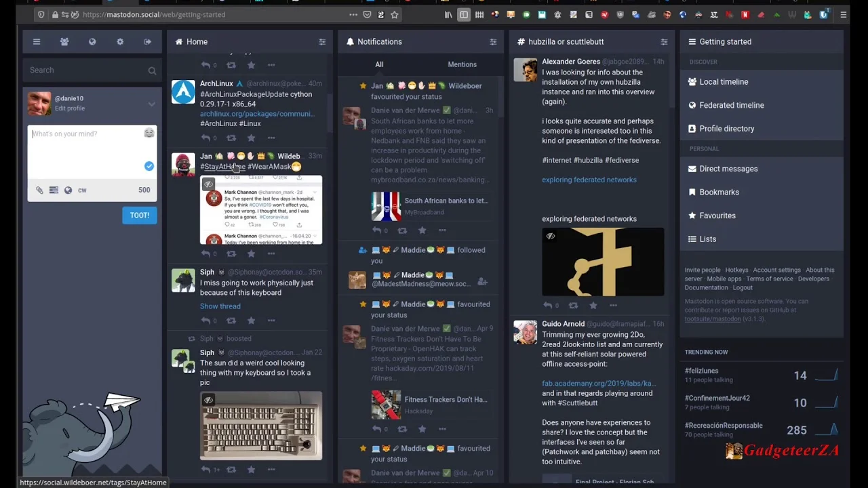This screenshot has width=868, height=488.
Task: Hide media on Alexander Goeres' post image
Action: click(x=551, y=237)
